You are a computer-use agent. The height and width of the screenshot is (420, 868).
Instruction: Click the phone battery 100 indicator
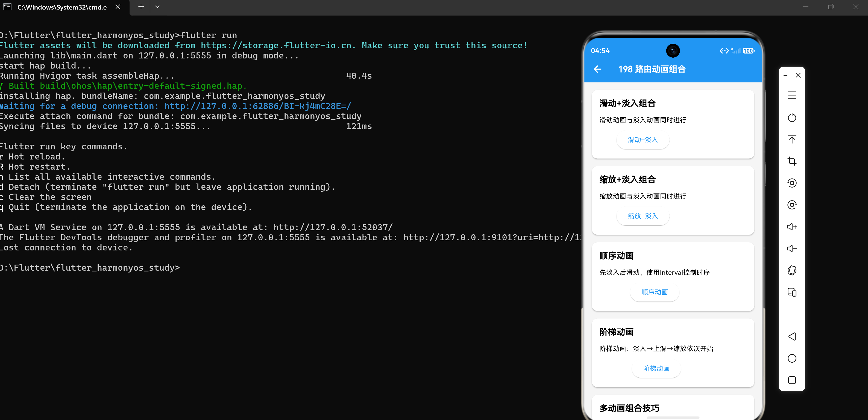pyautogui.click(x=748, y=51)
